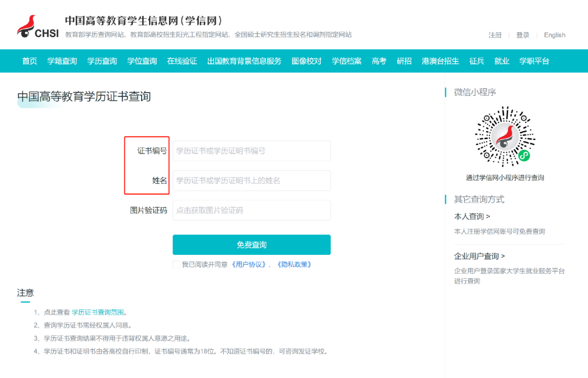Select 高考 in the navigation bar

click(379, 61)
